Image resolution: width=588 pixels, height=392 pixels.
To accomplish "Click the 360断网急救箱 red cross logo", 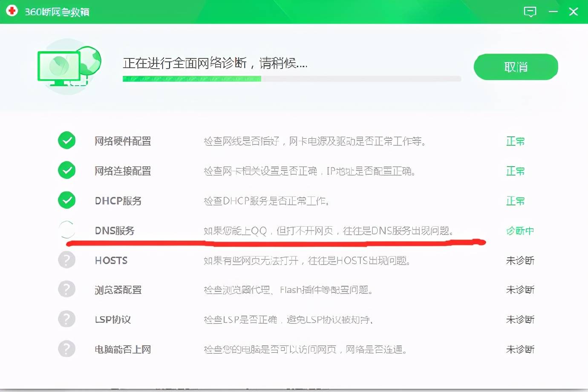I will (x=12, y=11).
